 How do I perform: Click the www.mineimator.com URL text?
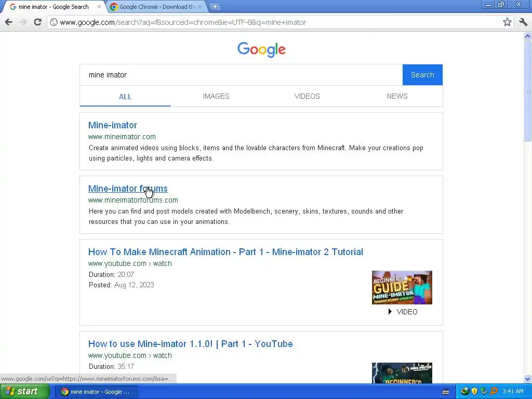pos(122,137)
